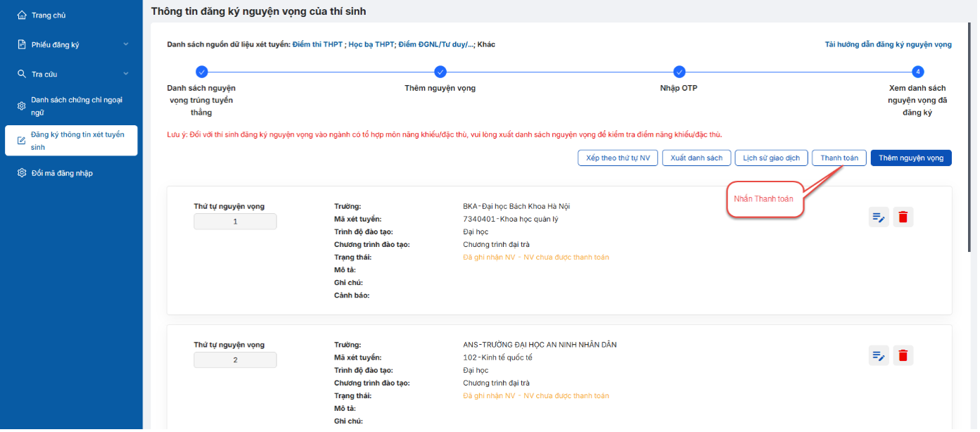Click the Thanh toán button
Image resolution: width=980 pixels, height=432 pixels.
[839, 158]
